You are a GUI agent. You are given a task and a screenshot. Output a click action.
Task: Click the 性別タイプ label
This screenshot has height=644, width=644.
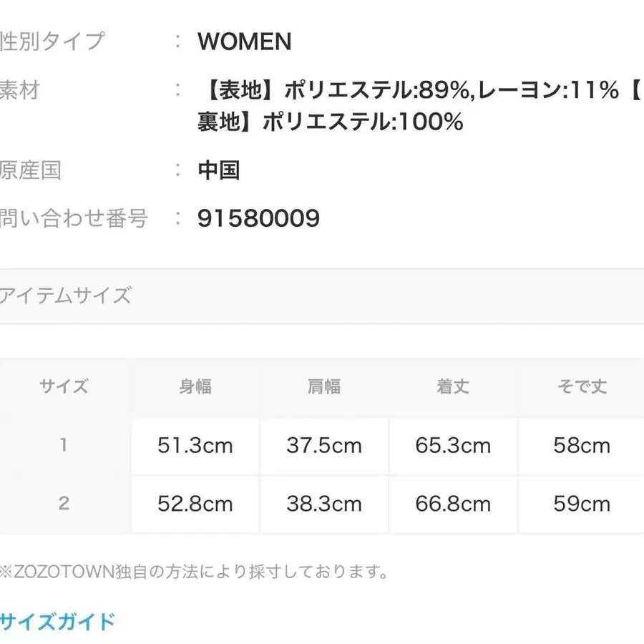click(54, 42)
